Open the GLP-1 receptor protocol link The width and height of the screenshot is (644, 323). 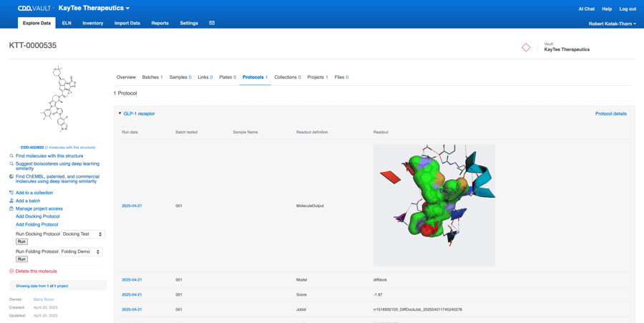140,114
